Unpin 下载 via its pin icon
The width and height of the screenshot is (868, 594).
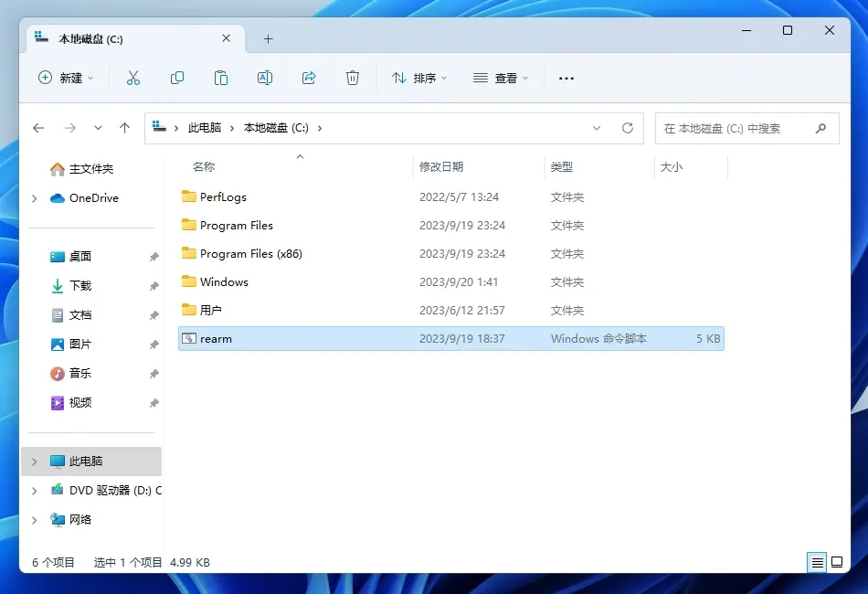[153, 286]
